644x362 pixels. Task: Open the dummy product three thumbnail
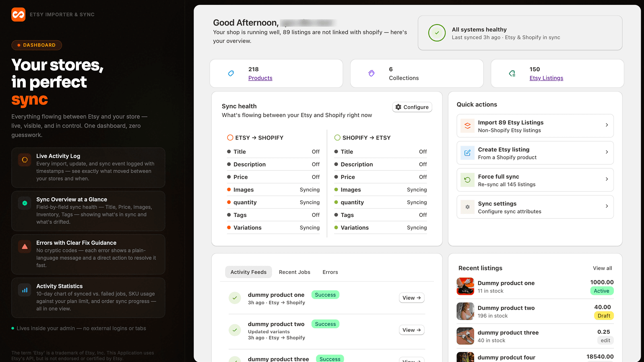(465, 336)
